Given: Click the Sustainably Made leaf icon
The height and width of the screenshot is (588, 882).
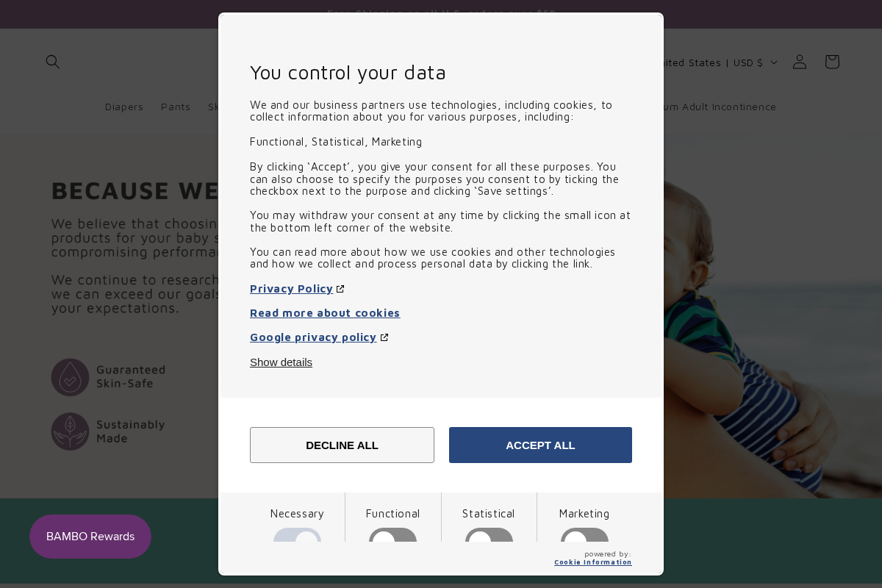Looking at the screenshot, I should tap(70, 431).
